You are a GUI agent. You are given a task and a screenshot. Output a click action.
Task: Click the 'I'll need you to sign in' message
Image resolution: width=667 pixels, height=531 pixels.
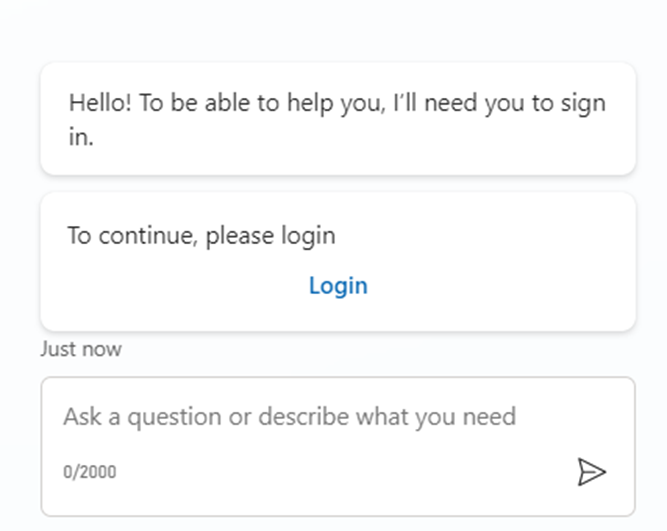337,119
